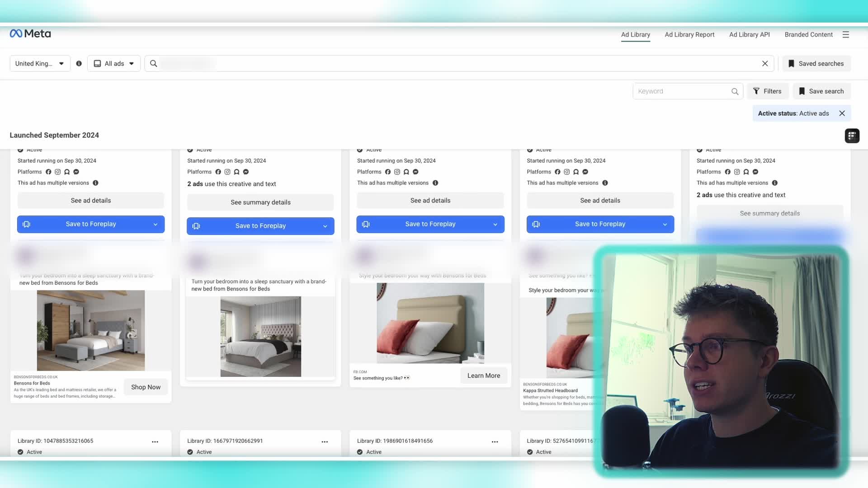Click See ad details in third card

click(430, 201)
